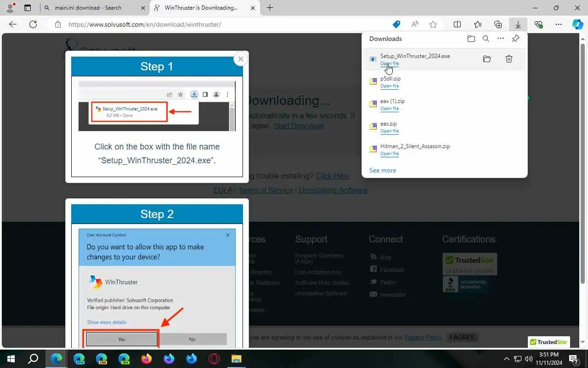Open the EULA link
Image resolution: width=588 pixels, height=368 pixels.
[222, 190]
